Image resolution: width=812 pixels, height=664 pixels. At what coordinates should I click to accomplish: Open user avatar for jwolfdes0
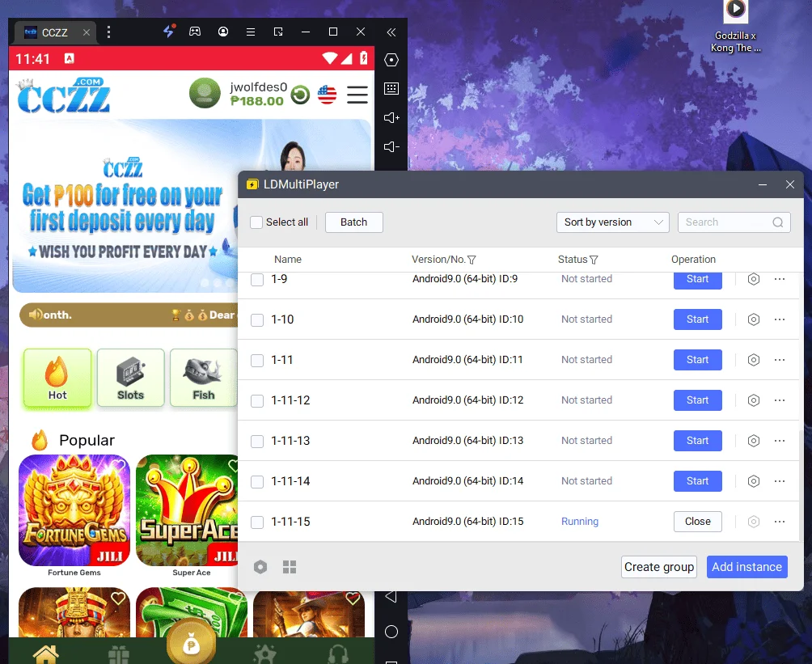(x=205, y=93)
